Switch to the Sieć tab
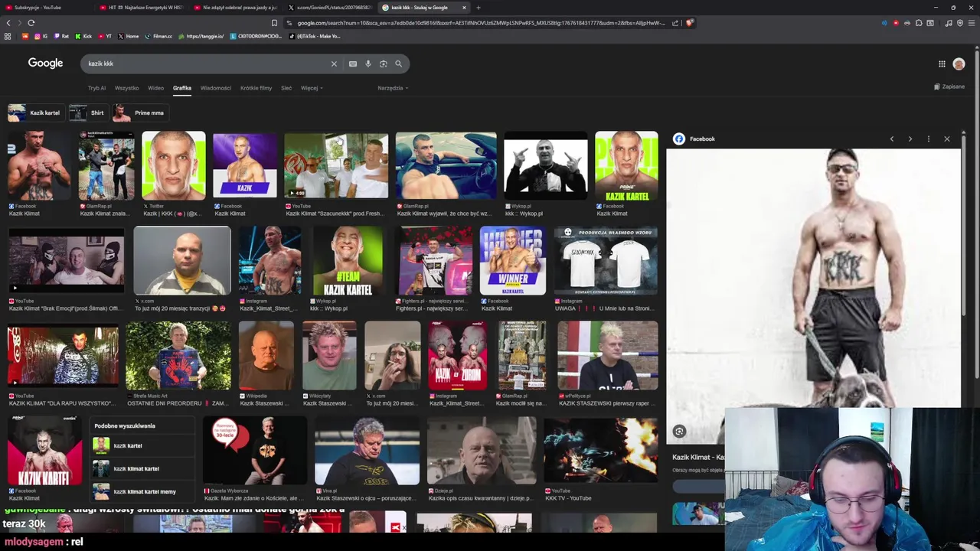Screen dimensions: 980x551 [x=286, y=88]
